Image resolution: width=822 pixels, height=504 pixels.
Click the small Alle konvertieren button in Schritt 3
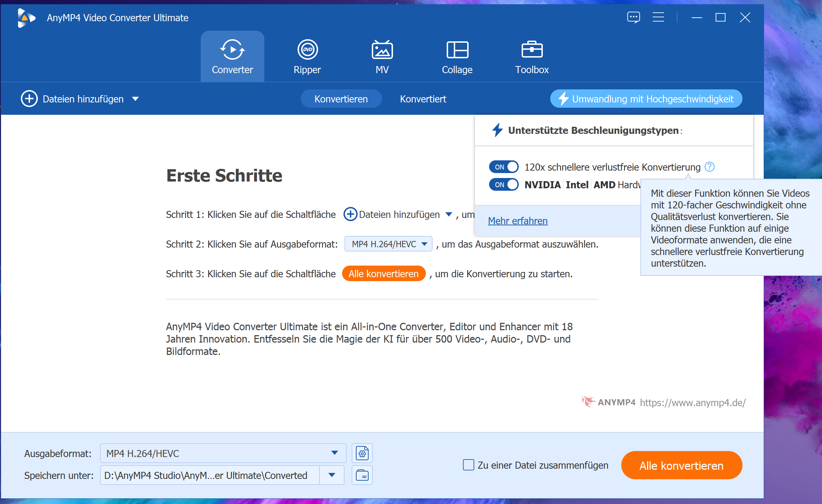point(383,274)
